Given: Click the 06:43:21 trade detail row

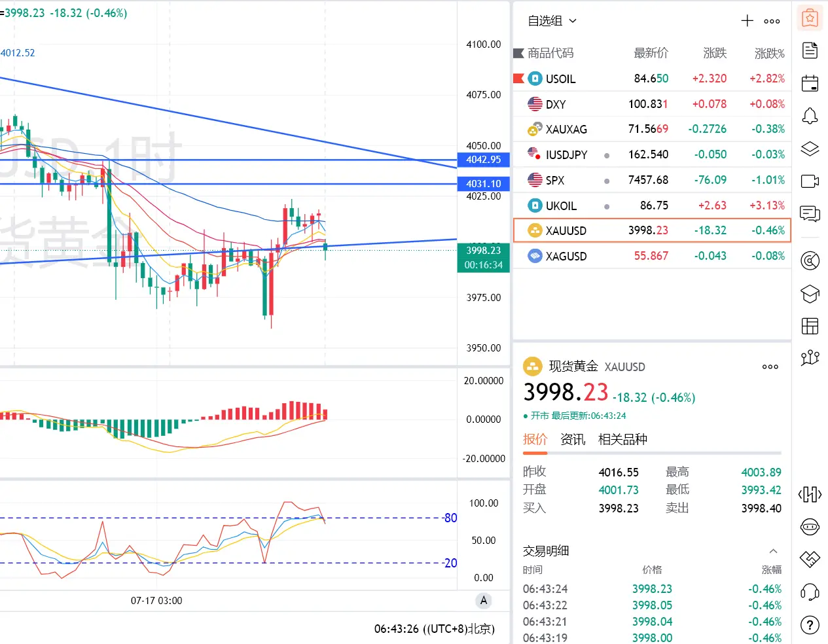Looking at the screenshot, I should 652,622.
